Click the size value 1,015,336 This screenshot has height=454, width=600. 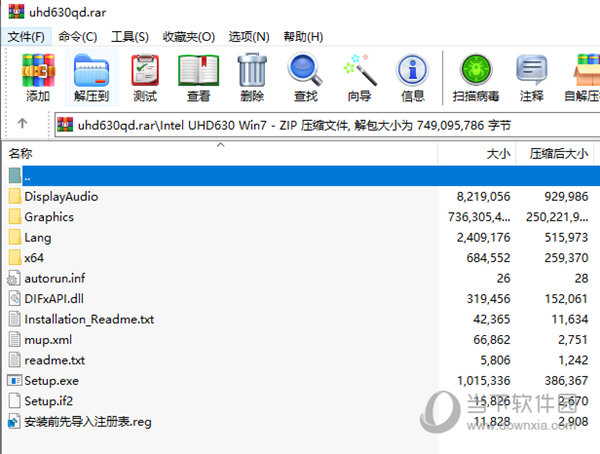[484, 381]
